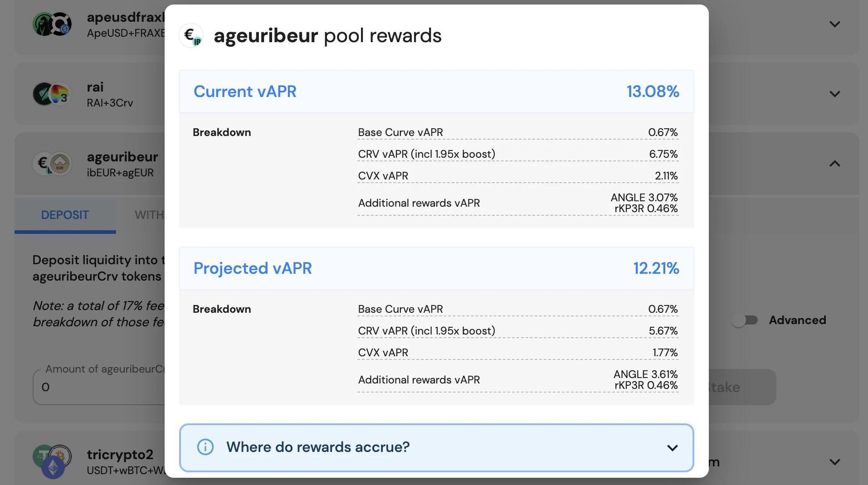Click rKP3R 0.46% in Projected breakdown

point(646,385)
